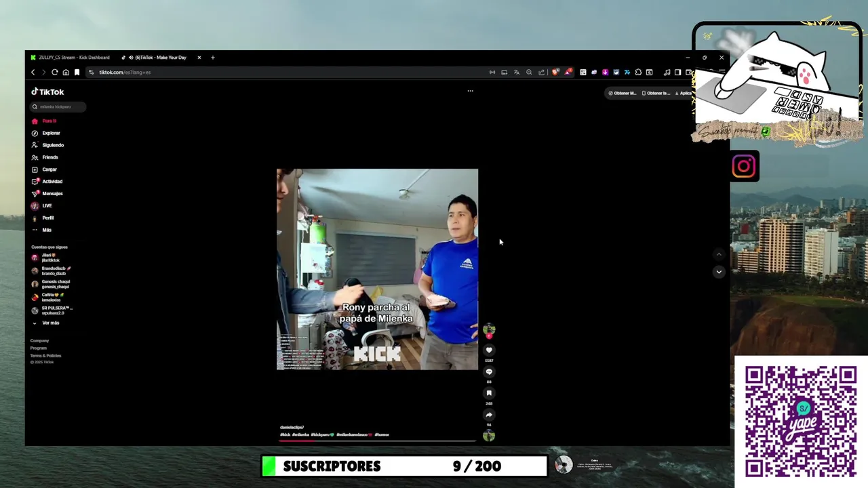The width and height of the screenshot is (868, 488).
Task: Open the creator avatar beside video
Action: (489, 329)
